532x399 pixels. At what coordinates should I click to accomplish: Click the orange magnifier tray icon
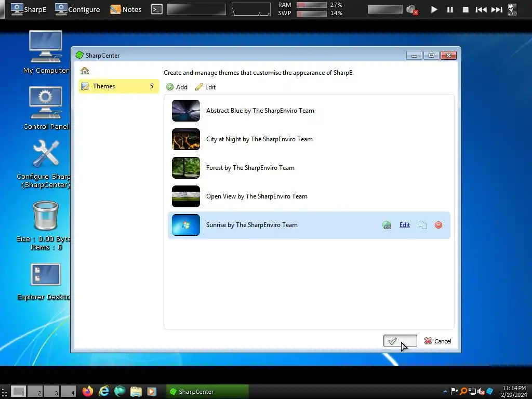(463, 391)
